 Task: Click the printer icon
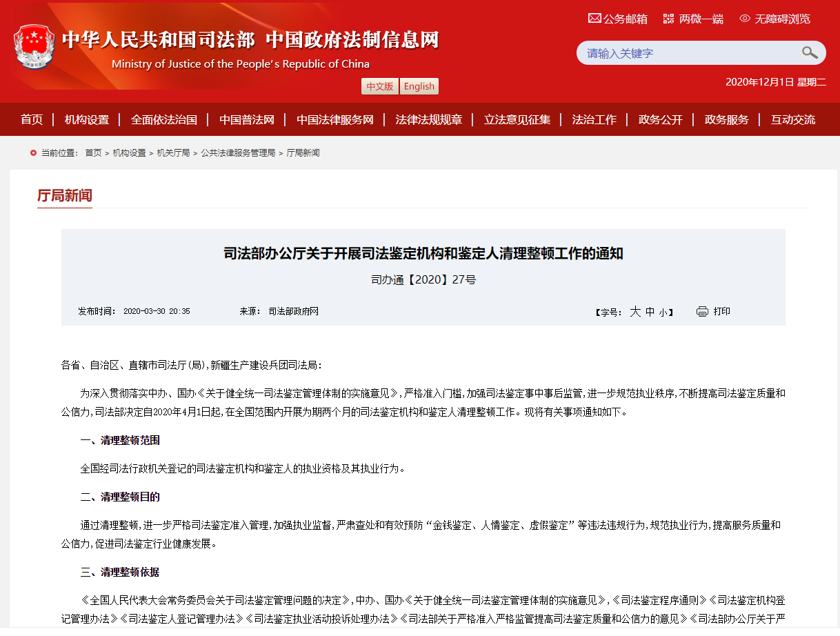tap(702, 311)
